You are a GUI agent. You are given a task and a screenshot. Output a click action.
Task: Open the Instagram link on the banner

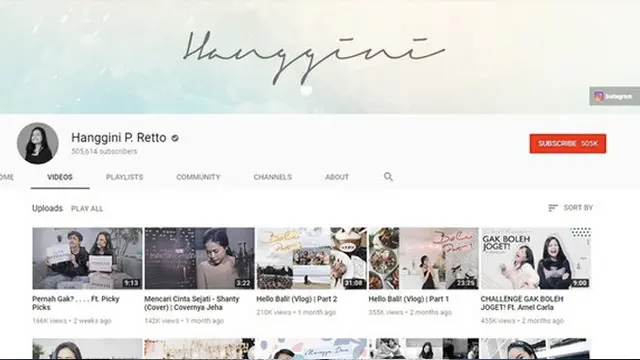pyautogui.click(x=614, y=96)
